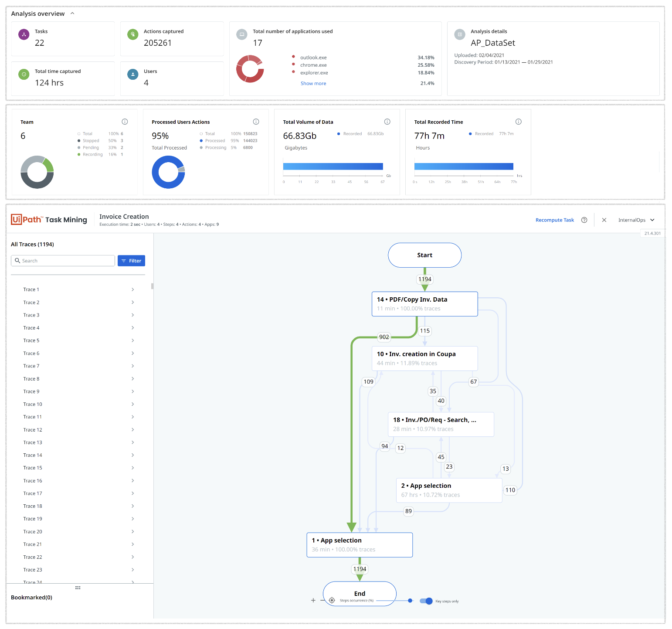Open Processed Users Actions info icon
Screen dimensions: 672x629
256,122
